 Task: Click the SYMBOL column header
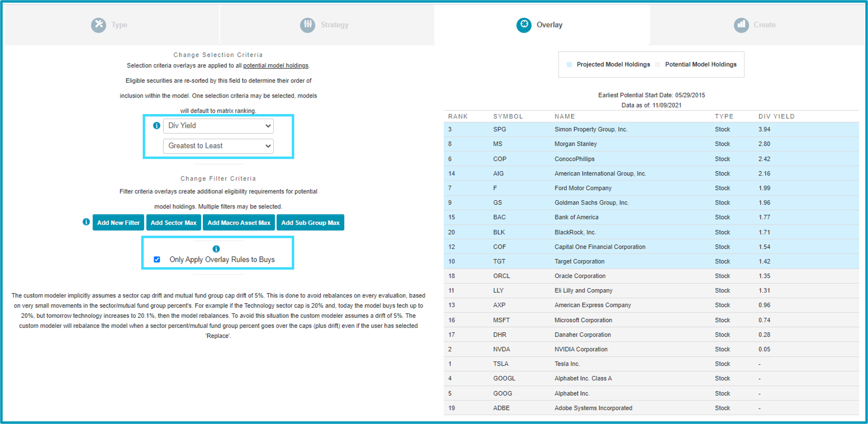[508, 116]
